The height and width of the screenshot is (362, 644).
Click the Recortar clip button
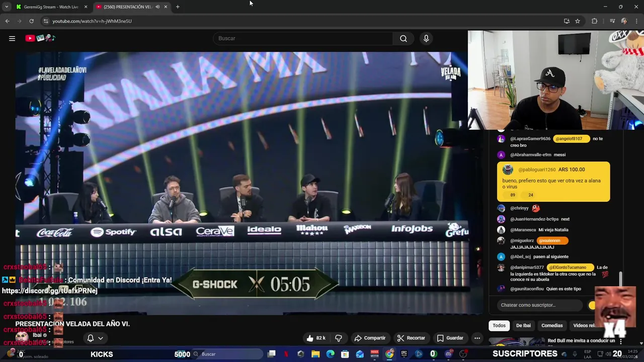411,338
